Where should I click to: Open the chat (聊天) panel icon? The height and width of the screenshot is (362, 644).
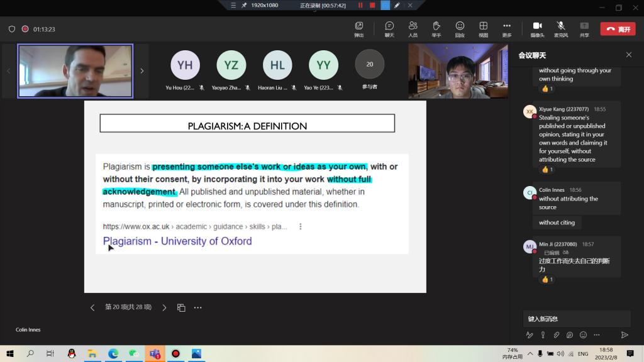389,28
